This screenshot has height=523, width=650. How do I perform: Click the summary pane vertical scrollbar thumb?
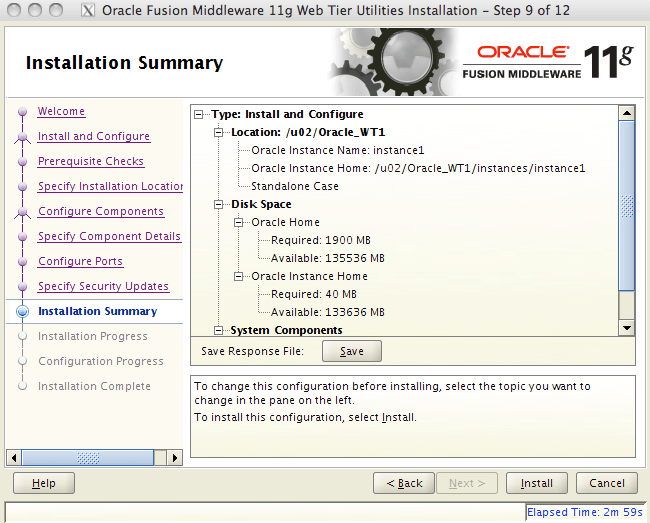pos(627,206)
